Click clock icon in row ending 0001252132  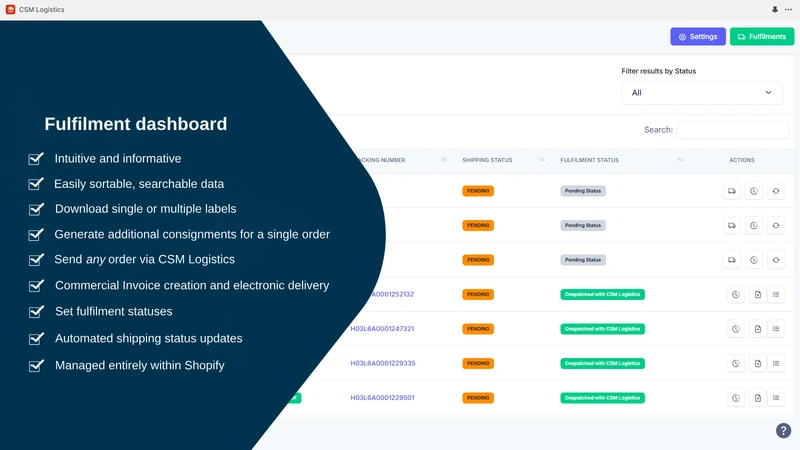coord(736,294)
